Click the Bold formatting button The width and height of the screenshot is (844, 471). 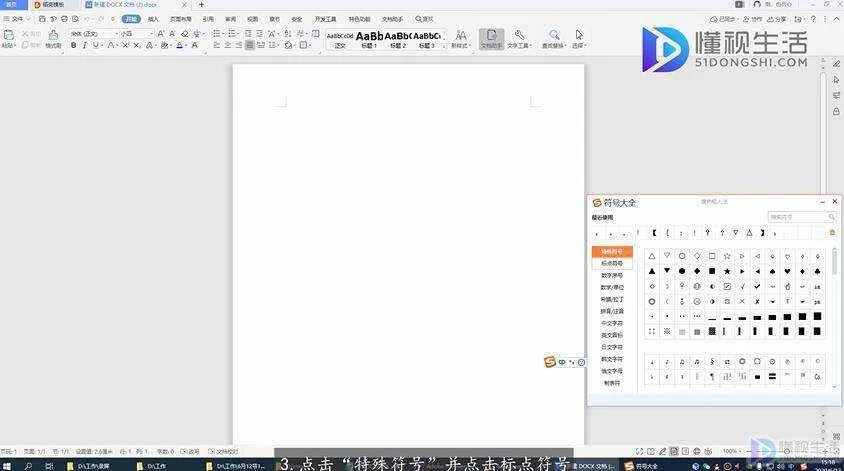73,45
